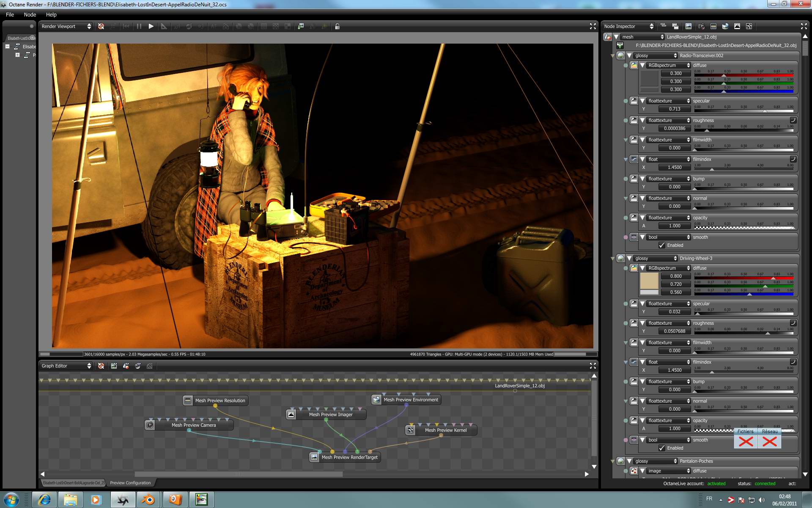Open the Node menu
Viewport: 812px width, 508px height.
tap(30, 14)
